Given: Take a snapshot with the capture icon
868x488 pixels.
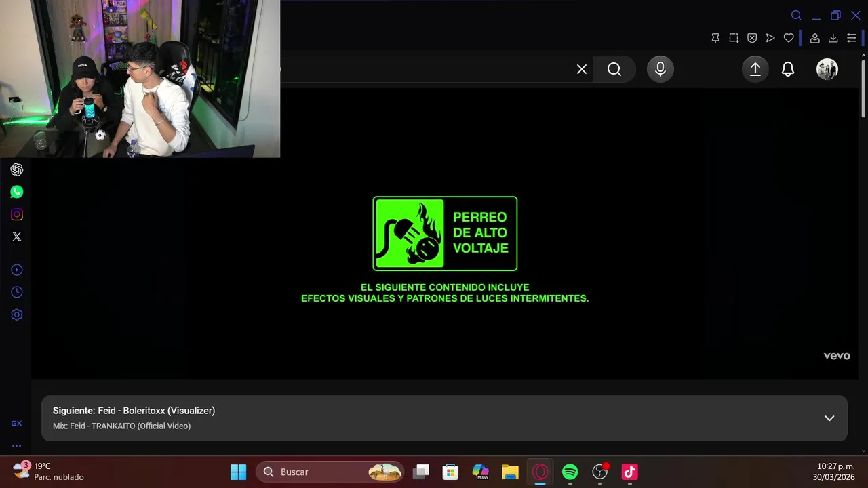Looking at the screenshot, I should [734, 38].
